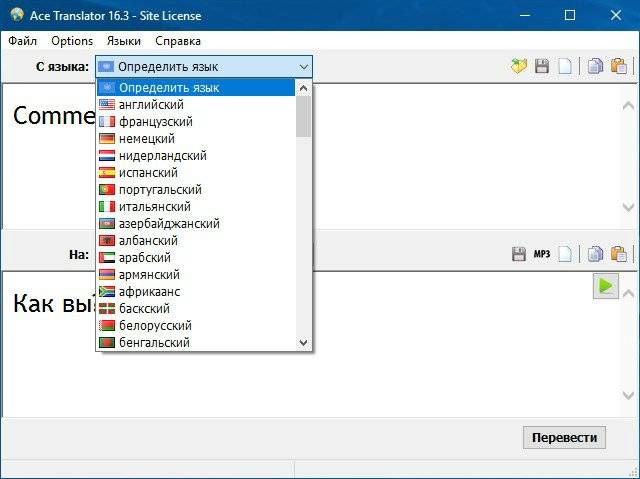Select португальский as source language

tap(196, 190)
